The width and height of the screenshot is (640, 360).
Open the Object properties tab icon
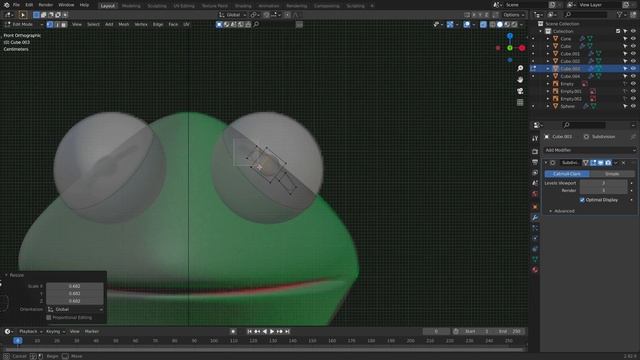pos(535,207)
